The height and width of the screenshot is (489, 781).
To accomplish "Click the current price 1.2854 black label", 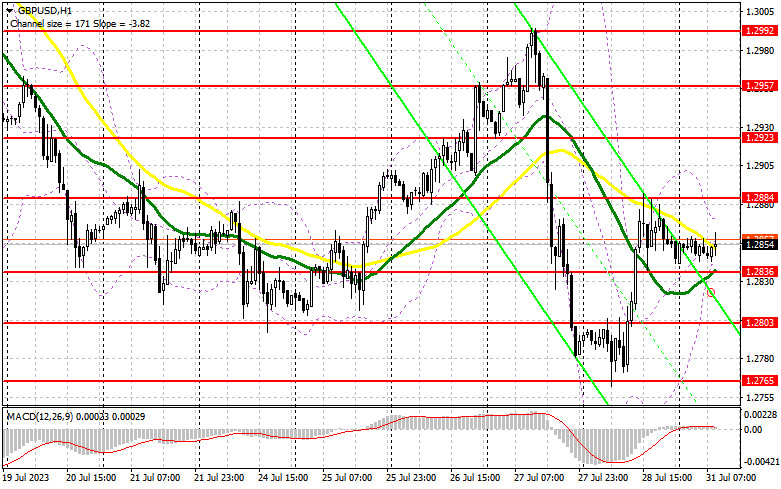I will tap(760, 244).
